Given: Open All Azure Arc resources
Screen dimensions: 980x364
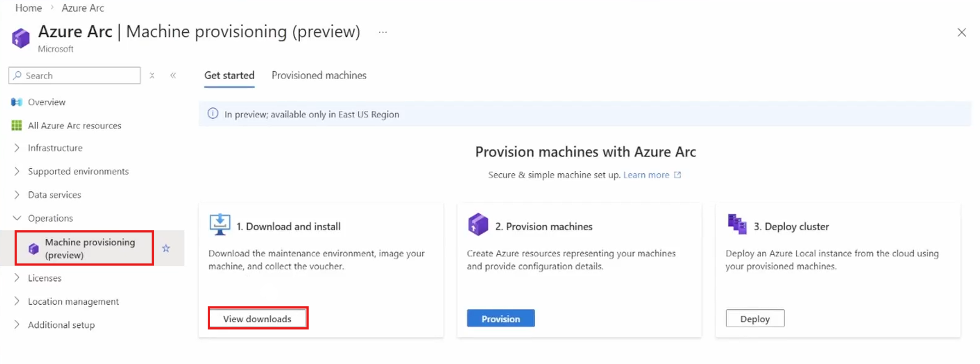Looking at the screenshot, I should pyautogui.click(x=74, y=125).
